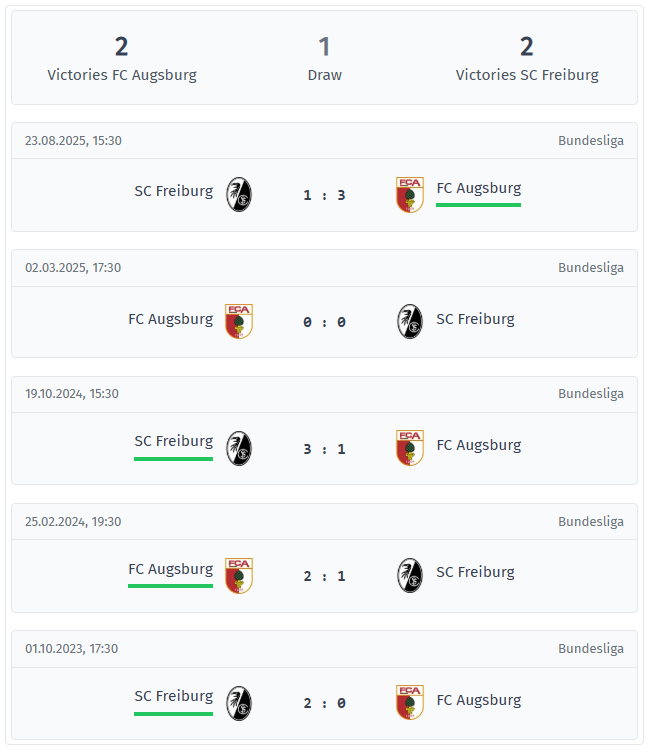The height and width of the screenshot is (752, 649).
Task: Click SC Freiburg crest in 02.03.2025 match
Action: [x=409, y=321]
